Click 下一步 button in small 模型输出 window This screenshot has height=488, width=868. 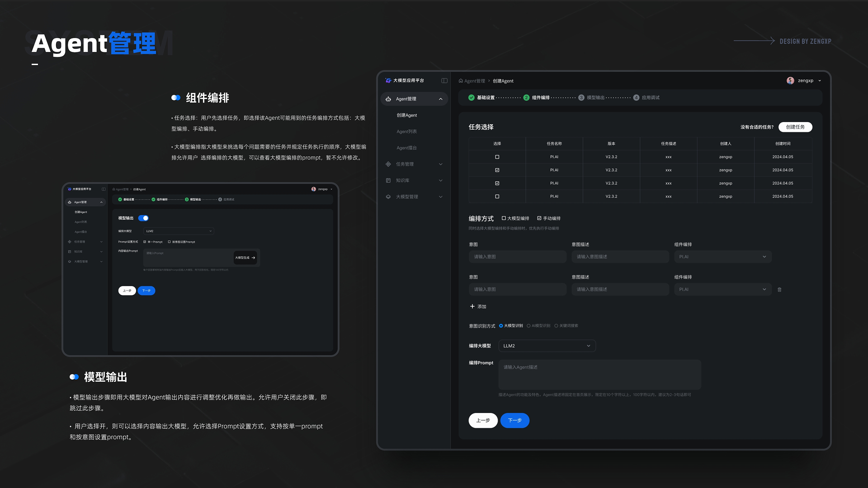tap(146, 291)
